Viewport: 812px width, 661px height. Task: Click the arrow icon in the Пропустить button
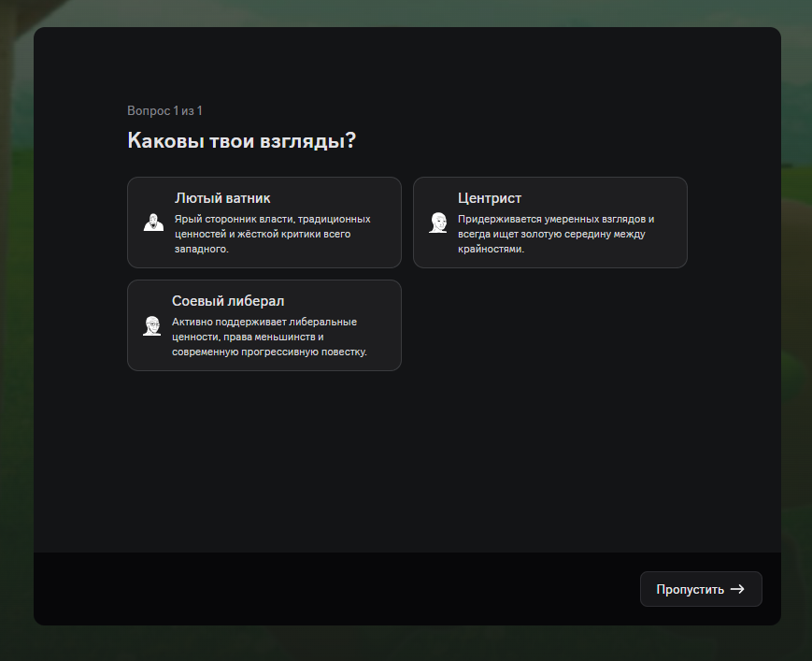pyautogui.click(x=737, y=589)
